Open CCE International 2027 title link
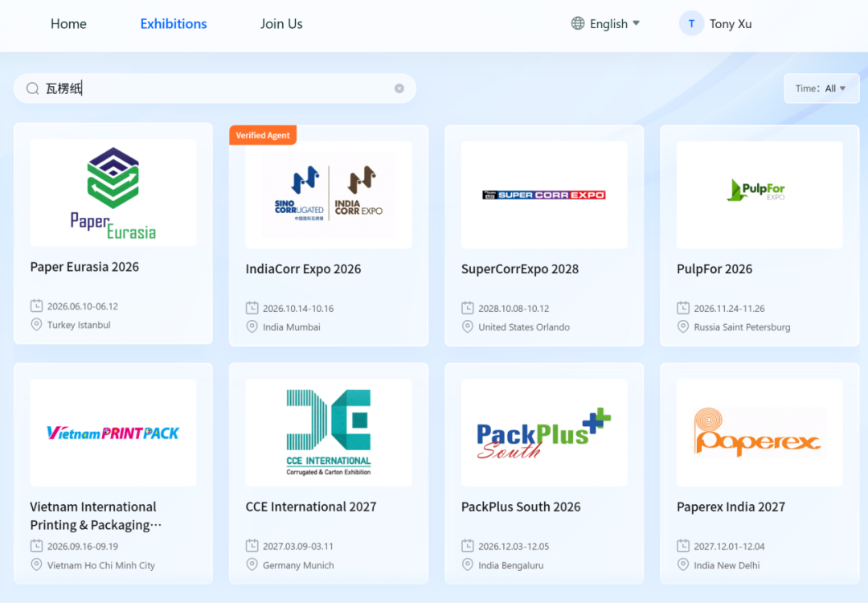Image resolution: width=868 pixels, height=603 pixels. click(x=311, y=507)
